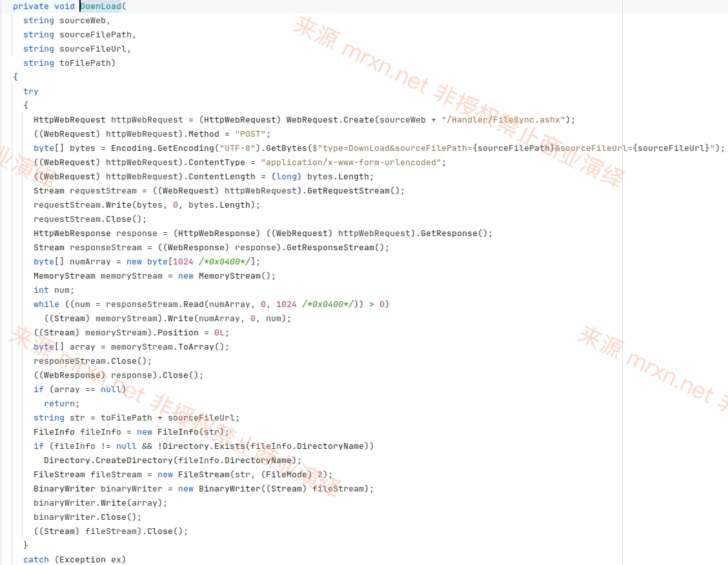Click the WebRequest.Create method call
This screenshot has width=728, height=565.
click(x=330, y=120)
